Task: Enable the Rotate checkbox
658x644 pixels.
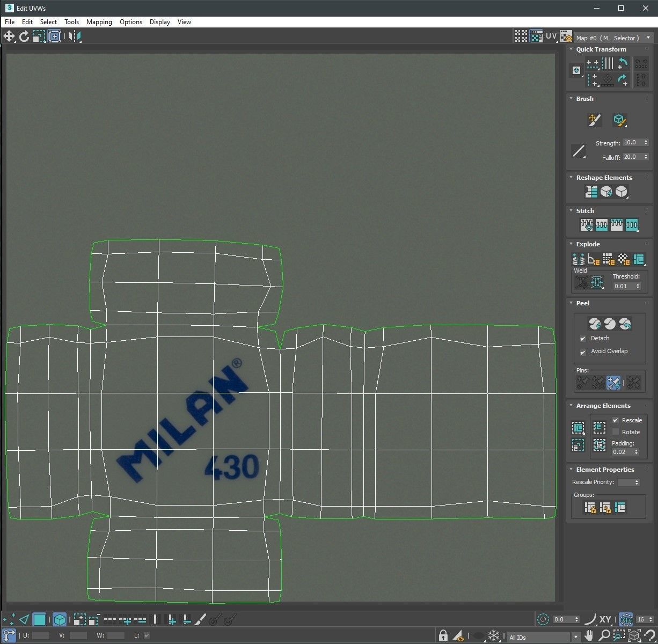Action: pyautogui.click(x=616, y=432)
